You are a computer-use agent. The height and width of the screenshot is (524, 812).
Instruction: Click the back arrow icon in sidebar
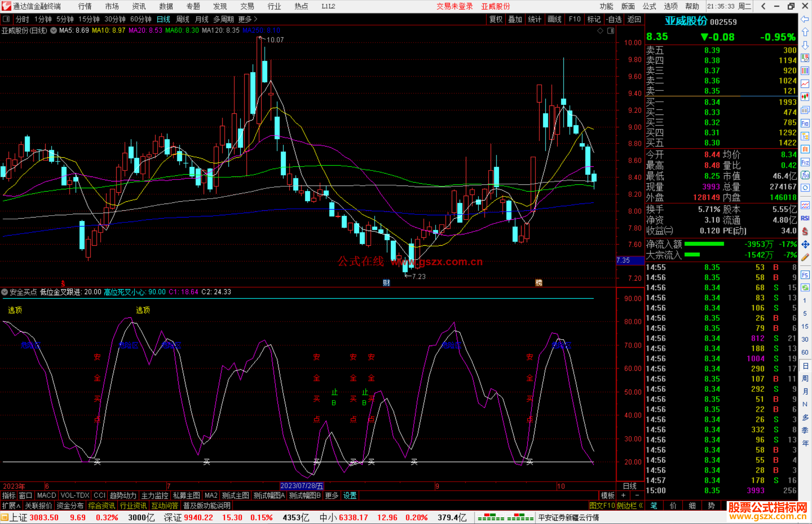(805, 19)
